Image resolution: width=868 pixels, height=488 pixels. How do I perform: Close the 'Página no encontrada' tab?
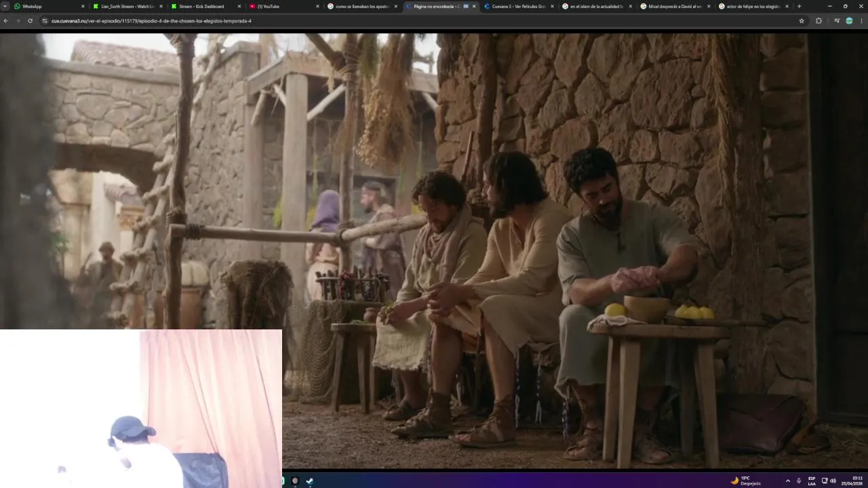click(x=474, y=6)
